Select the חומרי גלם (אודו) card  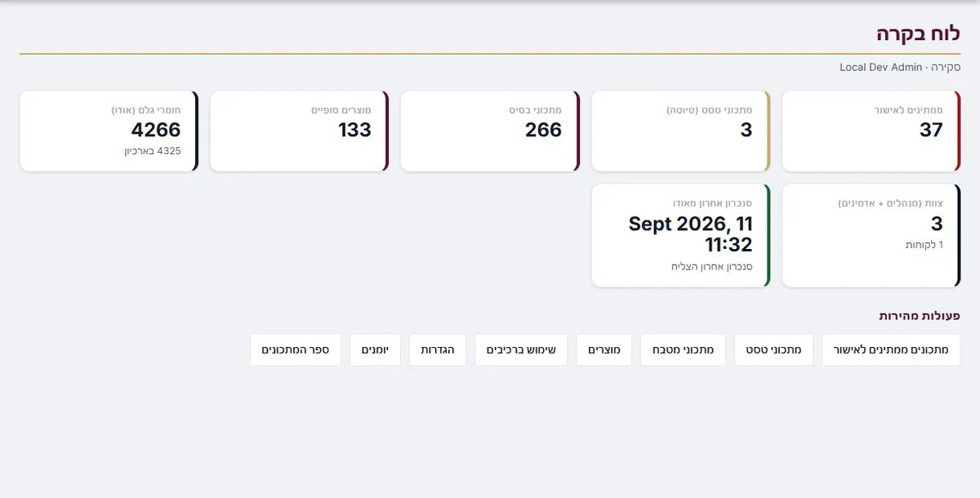109,131
